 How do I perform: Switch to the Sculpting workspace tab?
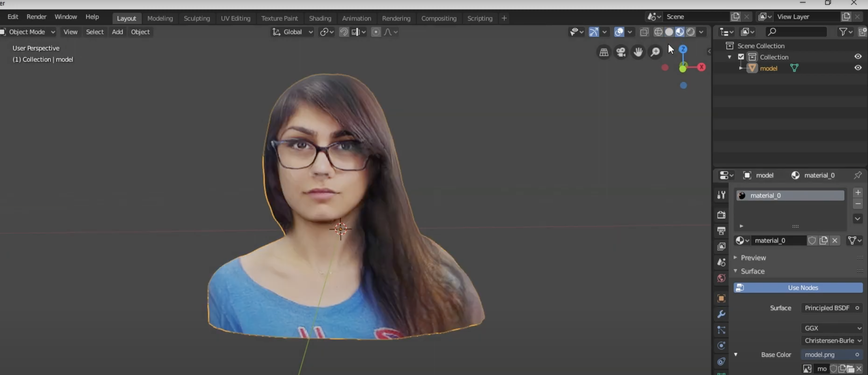[x=197, y=18]
